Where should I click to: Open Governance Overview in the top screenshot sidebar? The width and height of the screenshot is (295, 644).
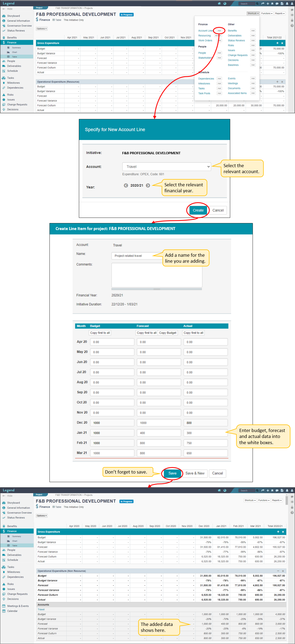19,26
